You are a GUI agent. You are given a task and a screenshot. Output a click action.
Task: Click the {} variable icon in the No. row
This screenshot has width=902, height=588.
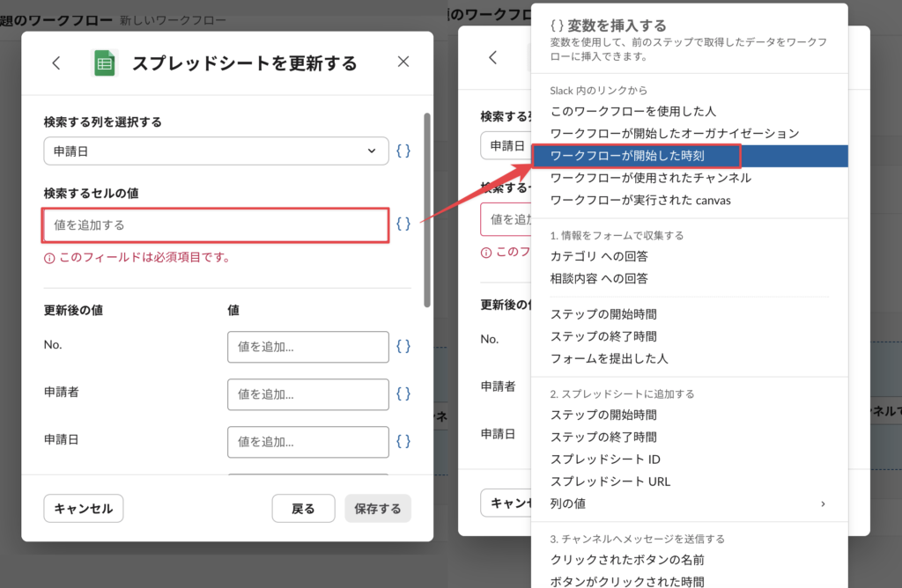point(403,346)
